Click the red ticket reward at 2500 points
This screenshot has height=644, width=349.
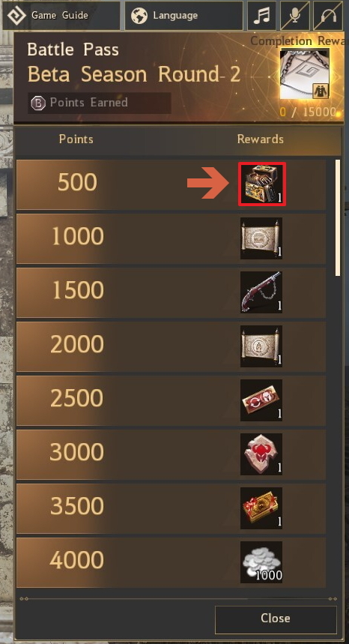point(261,400)
